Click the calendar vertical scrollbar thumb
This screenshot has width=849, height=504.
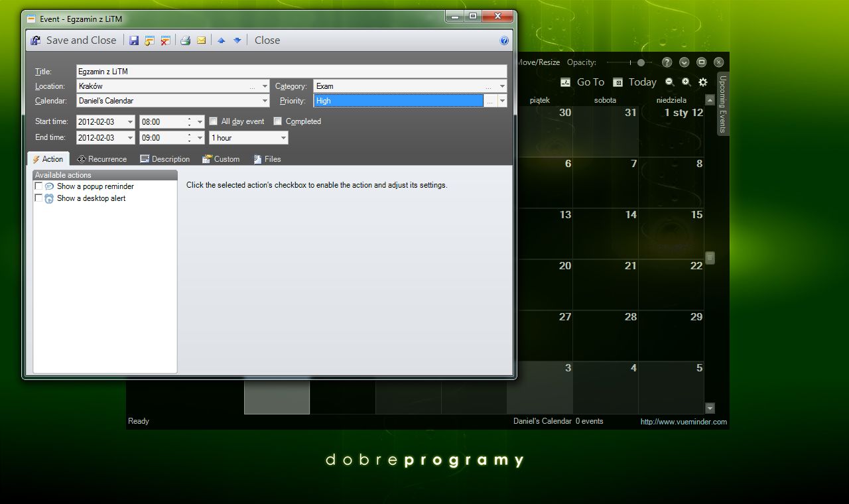click(x=710, y=258)
